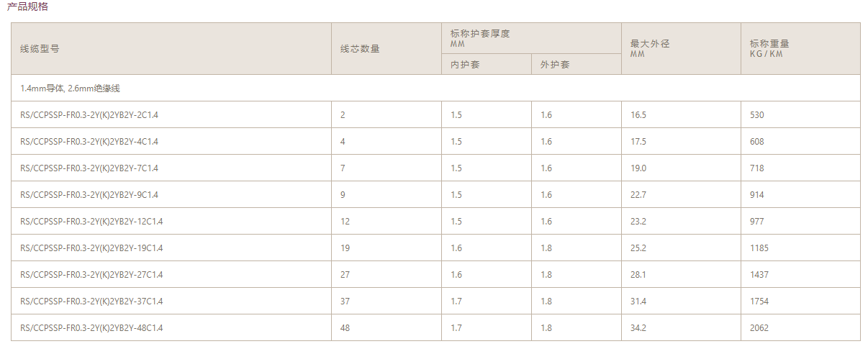Click cable model ending in 48C1.4
Viewport: 868px width, 349px height.
coord(91,328)
